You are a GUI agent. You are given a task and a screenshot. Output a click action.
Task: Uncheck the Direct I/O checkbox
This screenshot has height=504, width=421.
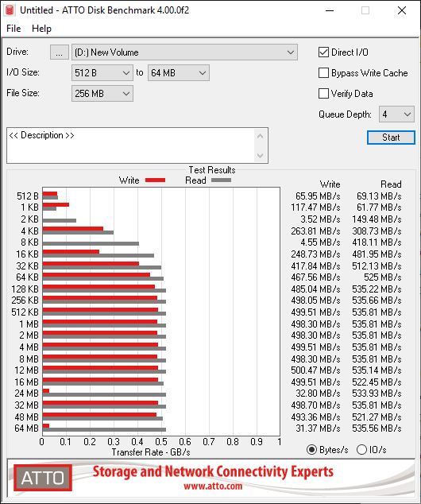(323, 52)
